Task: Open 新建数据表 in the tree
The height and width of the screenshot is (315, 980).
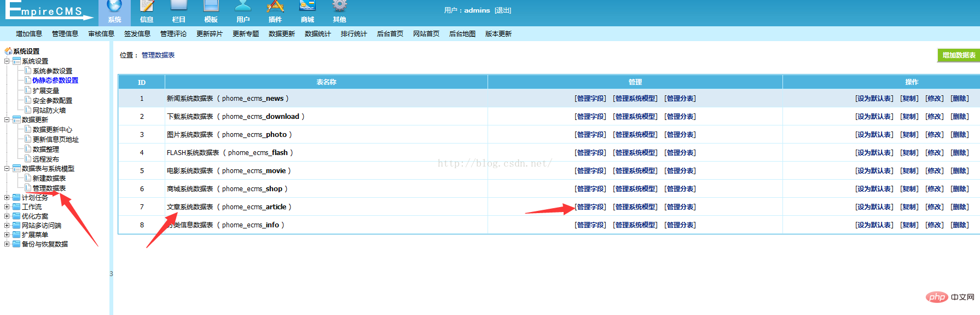Action: tap(49, 178)
